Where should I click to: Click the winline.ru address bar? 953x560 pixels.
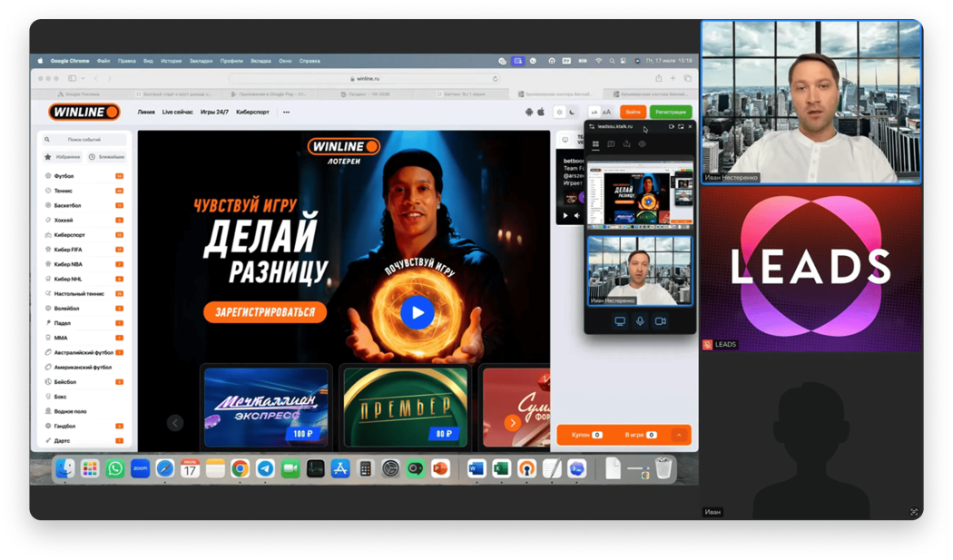[365, 78]
